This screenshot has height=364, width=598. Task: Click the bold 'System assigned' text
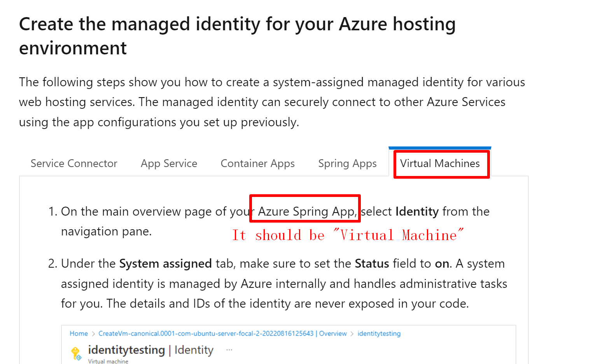[x=166, y=264]
